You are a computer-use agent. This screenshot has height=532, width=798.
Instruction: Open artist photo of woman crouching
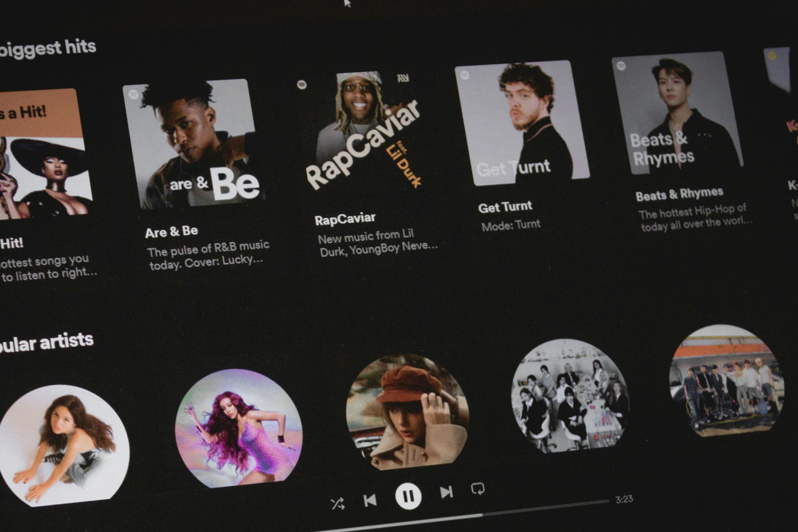64,446
